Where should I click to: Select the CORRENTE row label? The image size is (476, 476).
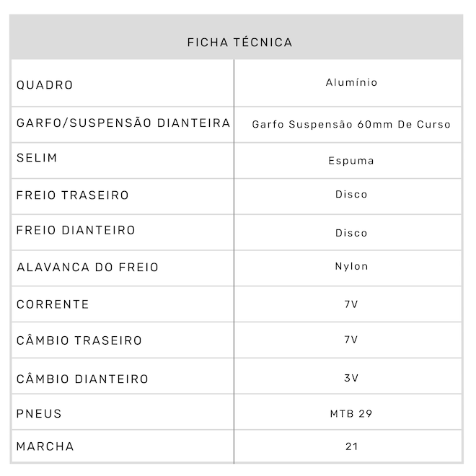pos(53,304)
